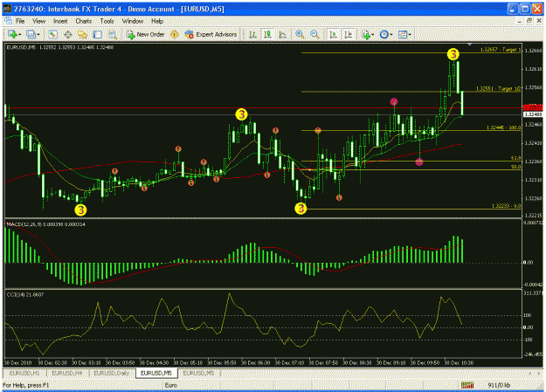
Task: Click 'For Help, press F1' status text
Action: point(25,385)
